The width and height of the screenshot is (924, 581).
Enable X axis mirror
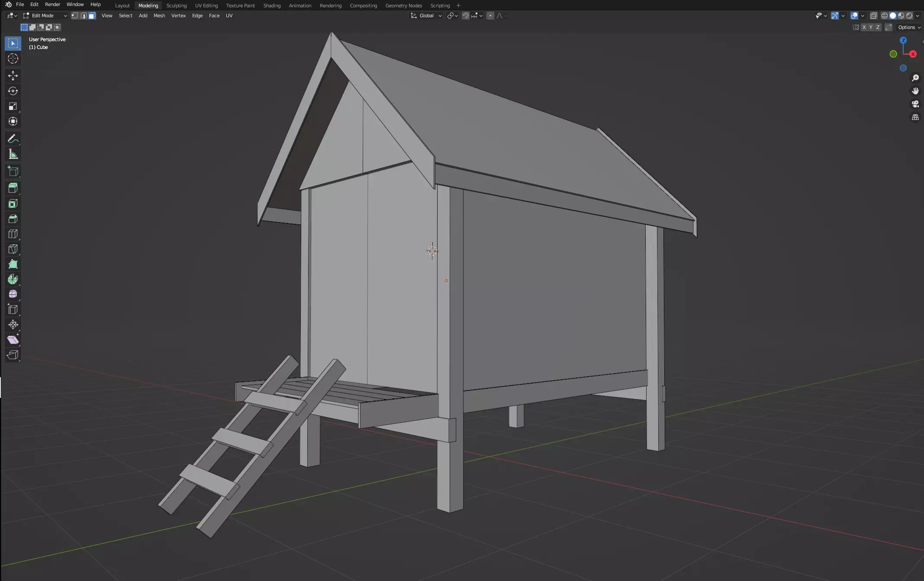click(x=864, y=27)
